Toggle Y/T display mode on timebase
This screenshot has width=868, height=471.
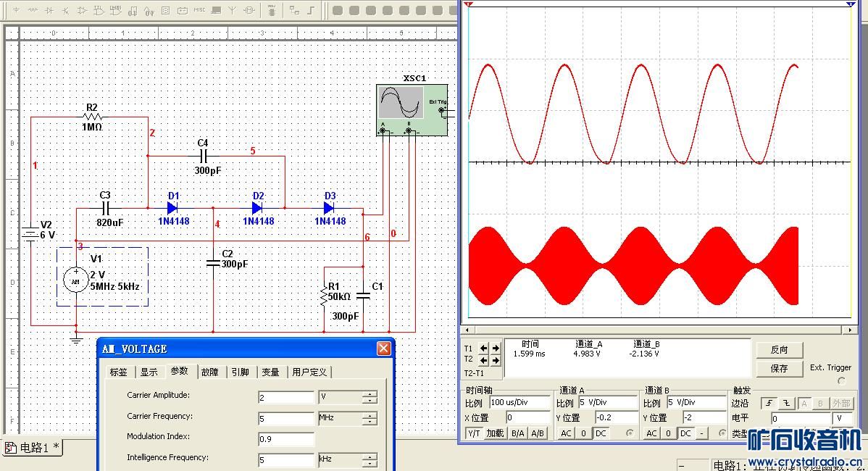point(474,433)
